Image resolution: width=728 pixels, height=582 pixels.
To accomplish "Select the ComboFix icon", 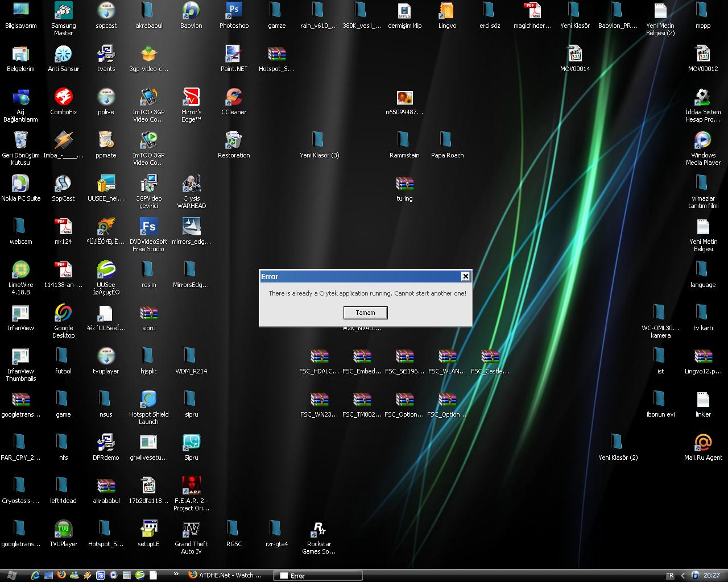I will pyautogui.click(x=63, y=102).
